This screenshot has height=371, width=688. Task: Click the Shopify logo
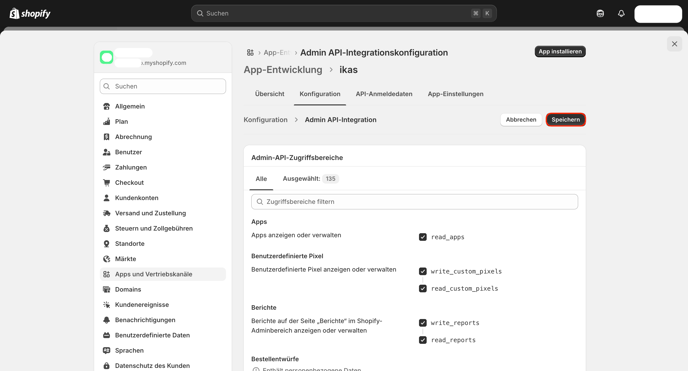pos(30,14)
